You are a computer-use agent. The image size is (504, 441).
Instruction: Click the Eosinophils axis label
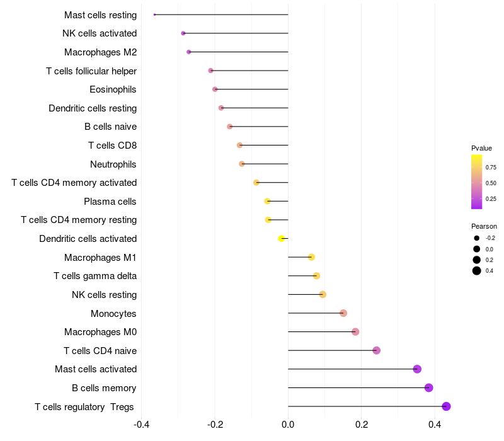coord(113,89)
